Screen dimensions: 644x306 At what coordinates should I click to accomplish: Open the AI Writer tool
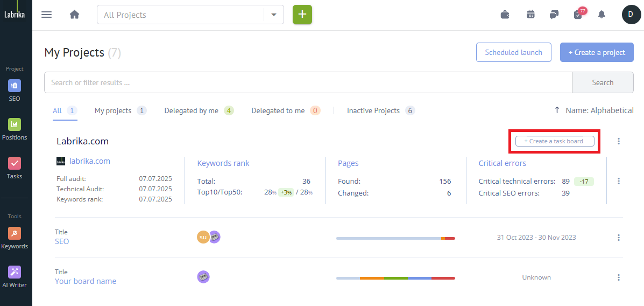coord(15,277)
